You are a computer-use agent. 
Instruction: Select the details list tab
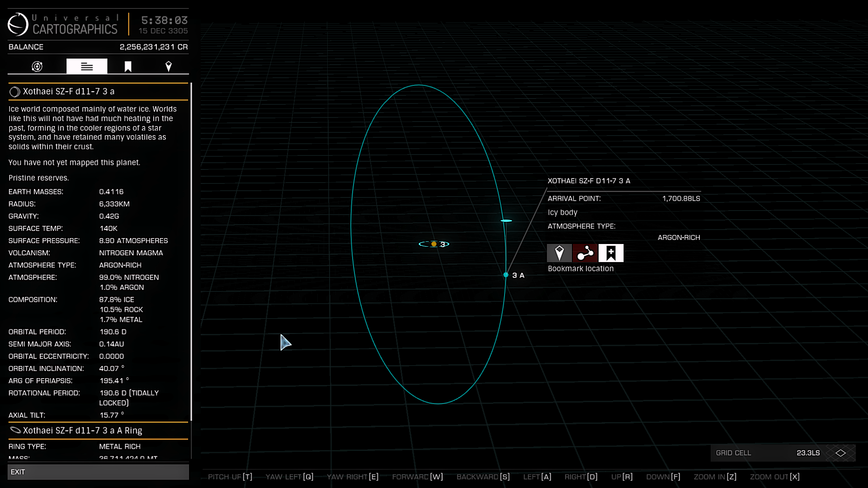[87, 66]
